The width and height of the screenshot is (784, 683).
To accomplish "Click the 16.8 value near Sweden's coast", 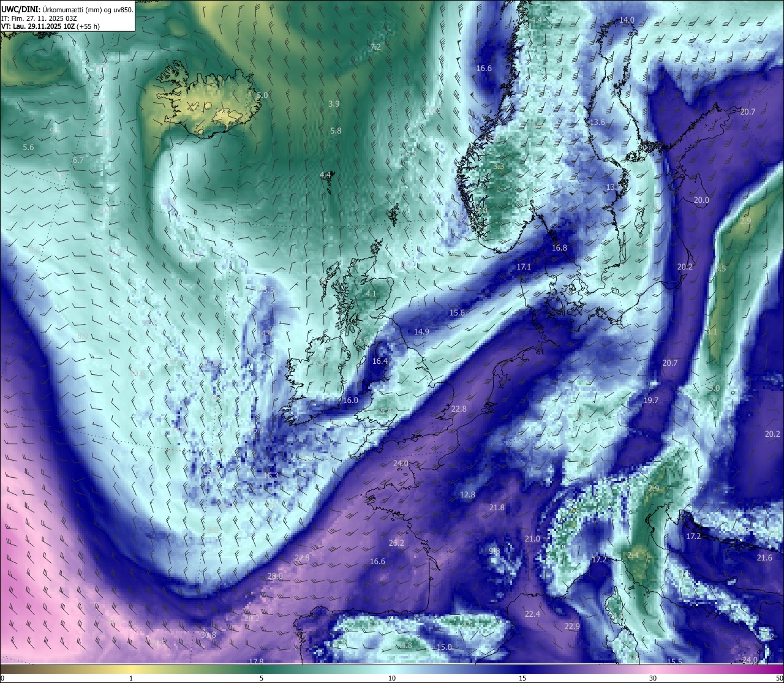I will (559, 248).
